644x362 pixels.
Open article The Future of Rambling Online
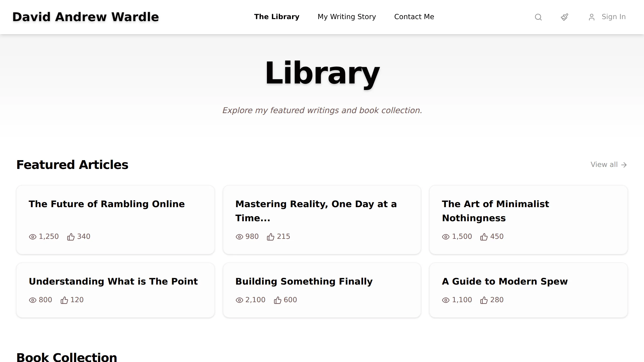(x=107, y=204)
